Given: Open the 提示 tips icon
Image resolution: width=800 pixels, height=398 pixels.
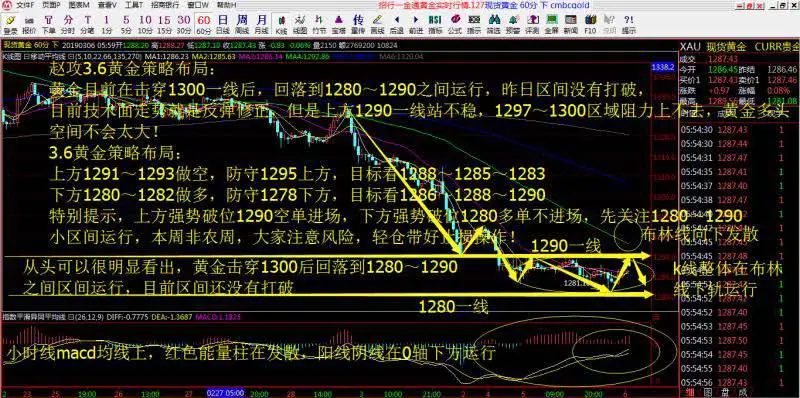Looking at the screenshot, I should (x=629, y=23).
